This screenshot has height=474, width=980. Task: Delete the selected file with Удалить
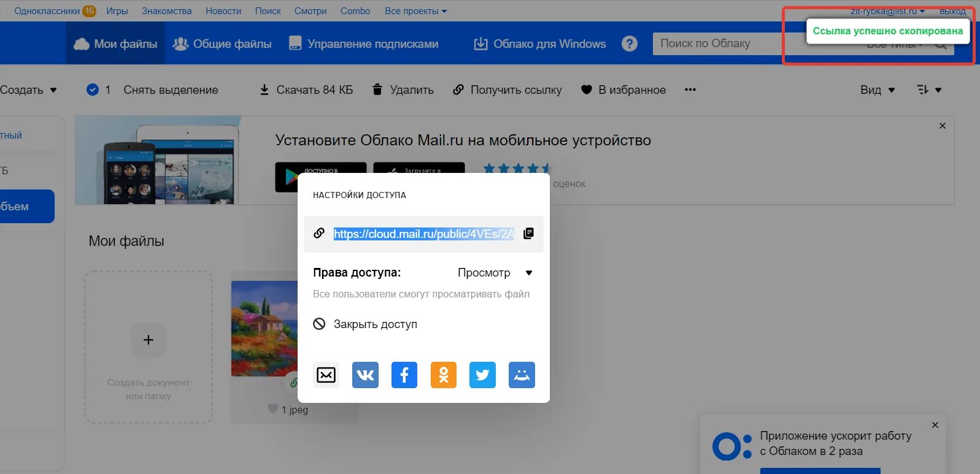tap(403, 90)
